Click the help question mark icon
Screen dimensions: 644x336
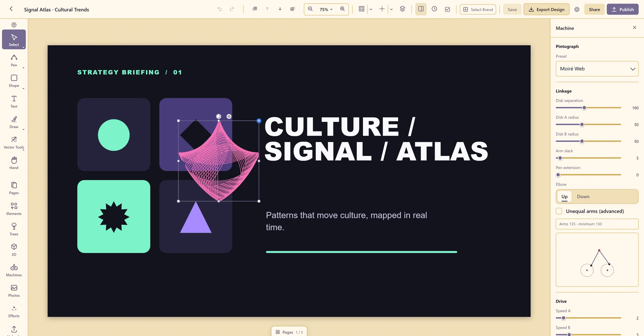pyautogui.click(x=14, y=25)
